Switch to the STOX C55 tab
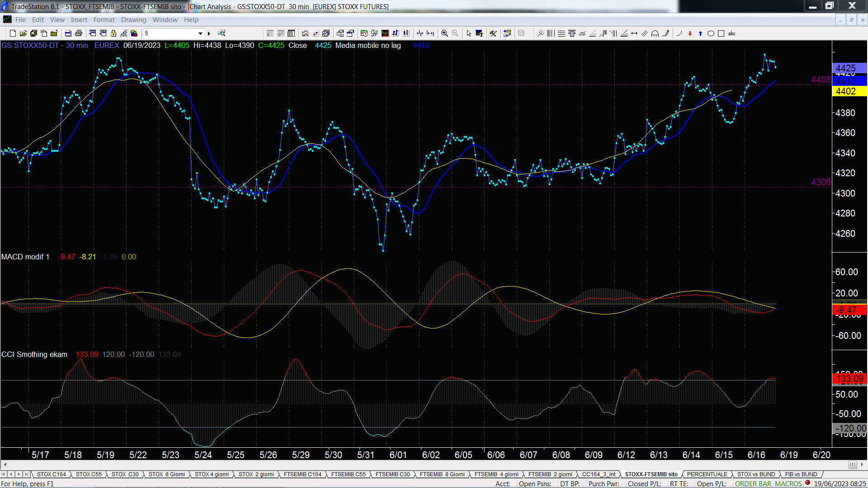The height and width of the screenshot is (488, 868). click(x=89, y=474)
